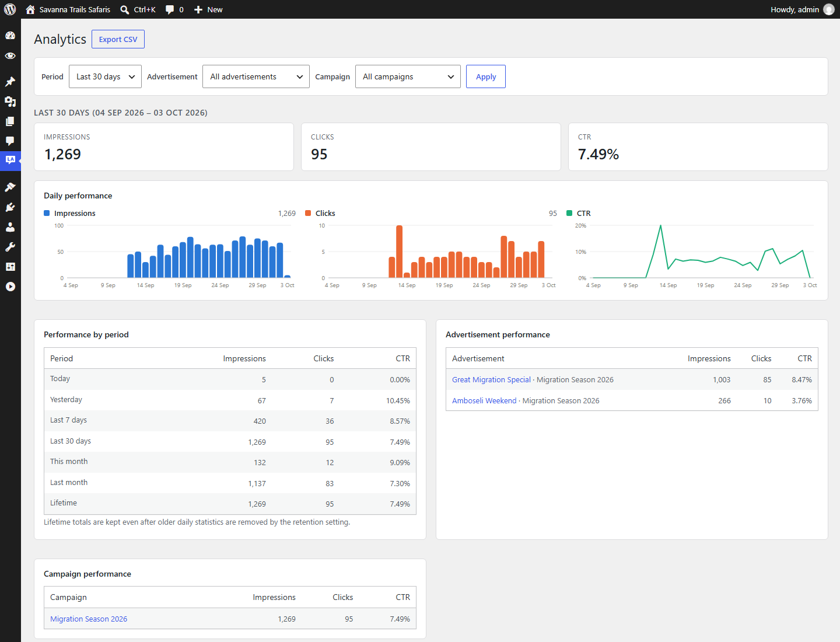Click the Export CSV button
This screenshot has height=642, width=840.
(118, 39)
